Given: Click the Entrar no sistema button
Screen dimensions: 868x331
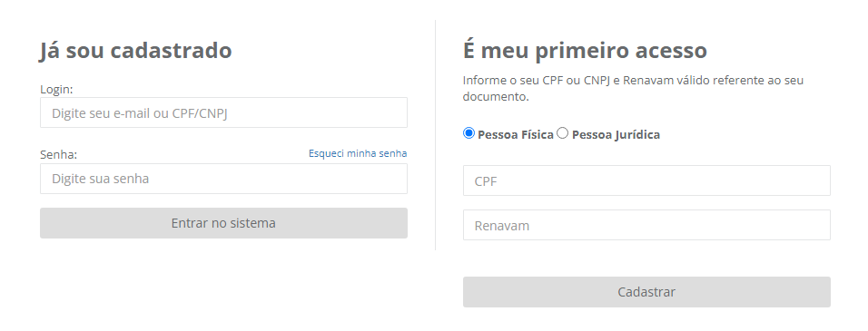Looking at the screenshot, I should point(223,223).
